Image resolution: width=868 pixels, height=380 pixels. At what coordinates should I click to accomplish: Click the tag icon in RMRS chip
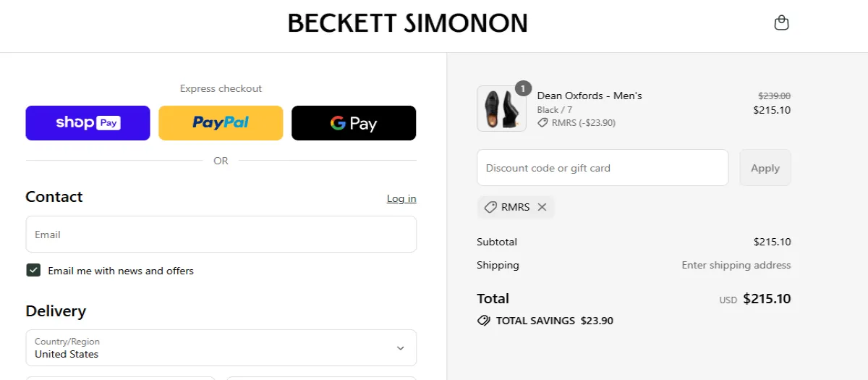point(490,207)
